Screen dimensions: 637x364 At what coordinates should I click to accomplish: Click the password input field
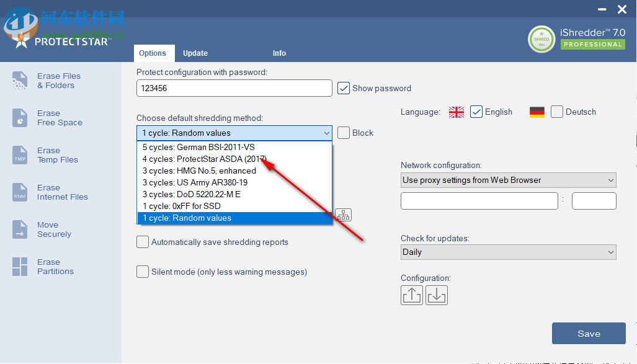[234, 88]
